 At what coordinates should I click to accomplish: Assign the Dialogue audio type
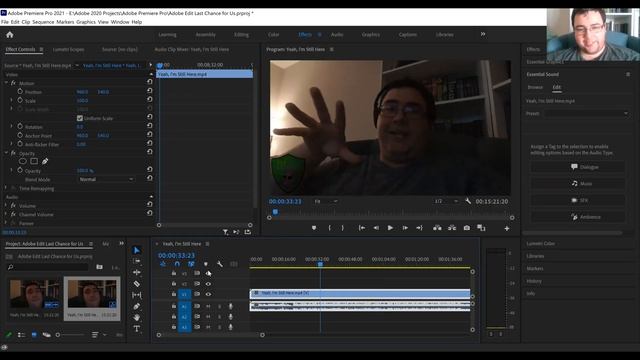577,167
